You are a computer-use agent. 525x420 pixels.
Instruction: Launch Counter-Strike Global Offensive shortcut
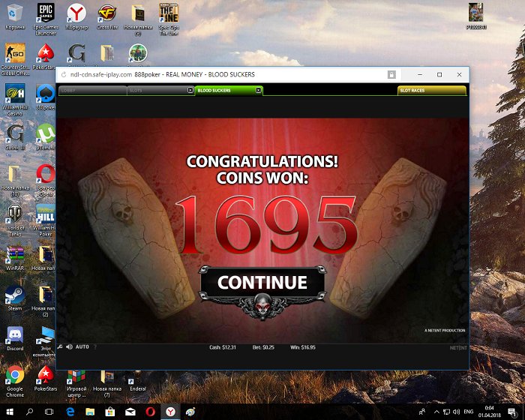[15, 59]
